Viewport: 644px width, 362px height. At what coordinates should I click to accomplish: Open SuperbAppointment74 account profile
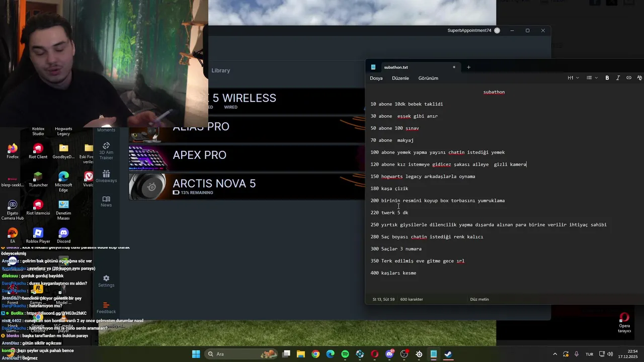[x=473, y=31]
